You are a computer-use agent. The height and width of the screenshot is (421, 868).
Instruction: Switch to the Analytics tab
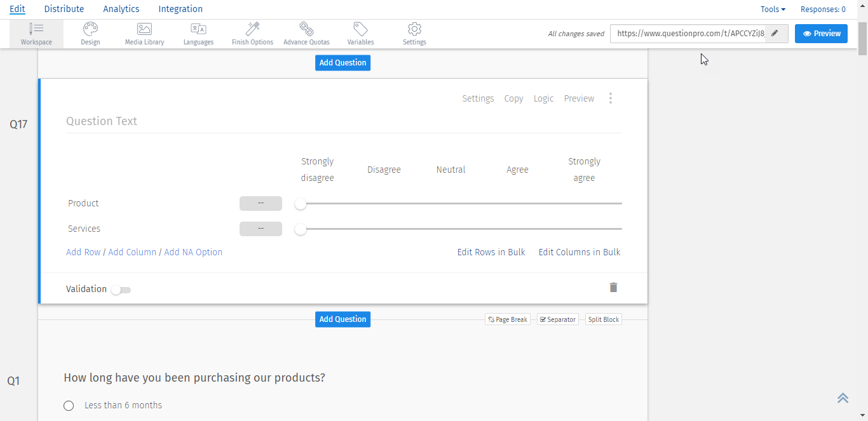pyautogui.click(x=121, y=9)
